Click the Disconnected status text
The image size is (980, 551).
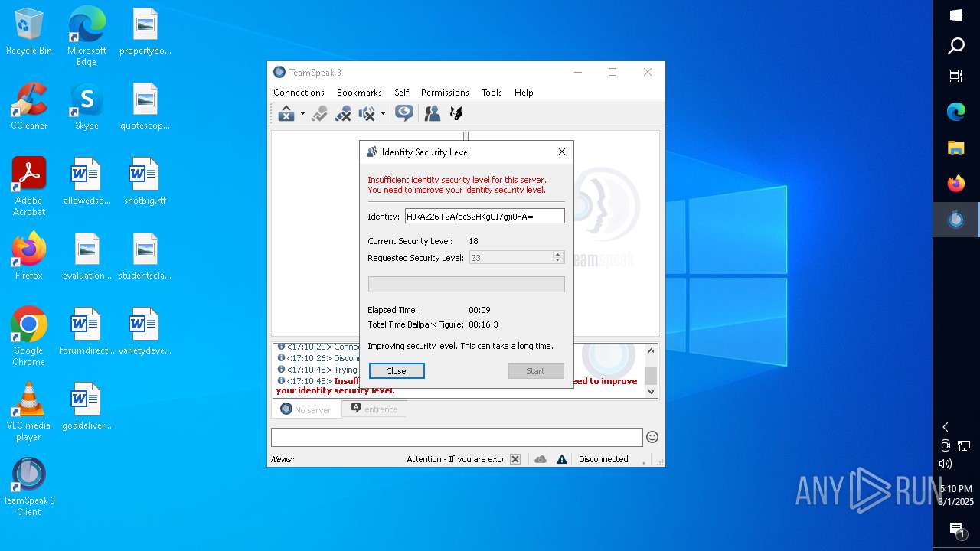coord(603,459)
